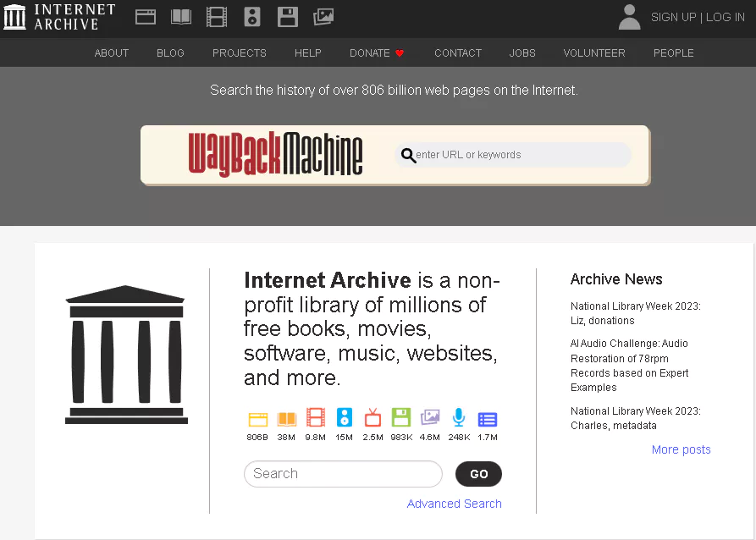
Task: Open the JOBS menu item
Action: pyautogui.click(x=522, y=53)
